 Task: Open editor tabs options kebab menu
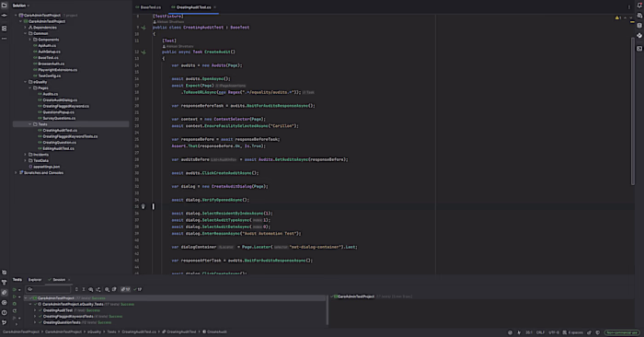(628, 7)
